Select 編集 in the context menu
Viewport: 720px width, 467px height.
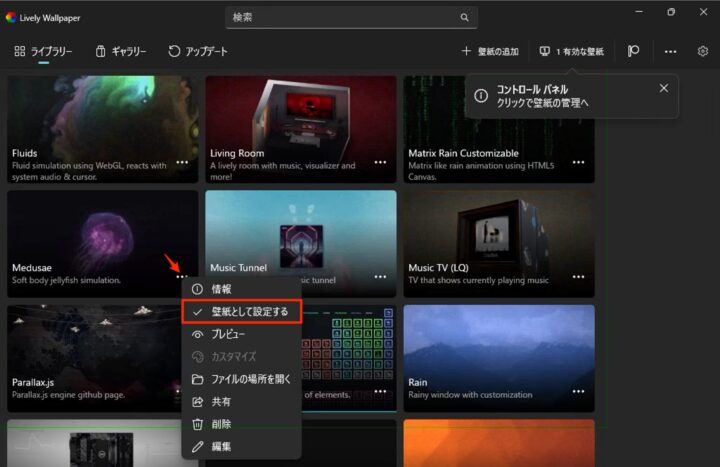pyautogui.click(x=242, y=446)
